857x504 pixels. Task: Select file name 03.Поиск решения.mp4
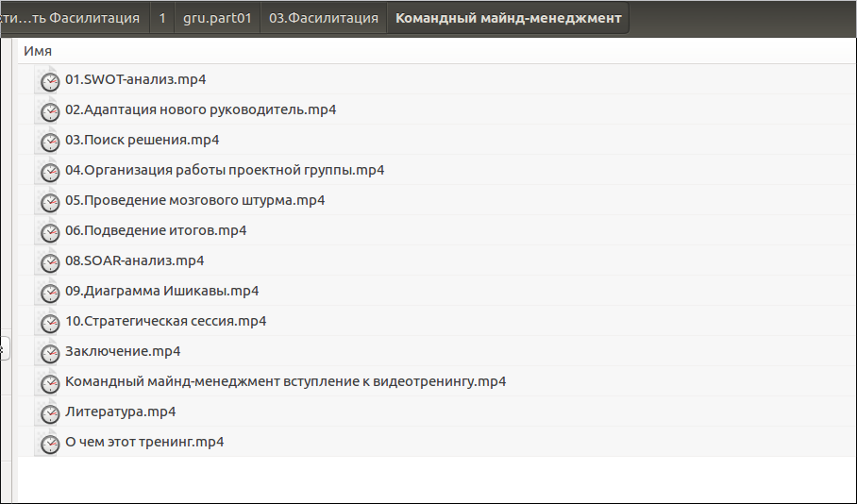click(143, 140)
